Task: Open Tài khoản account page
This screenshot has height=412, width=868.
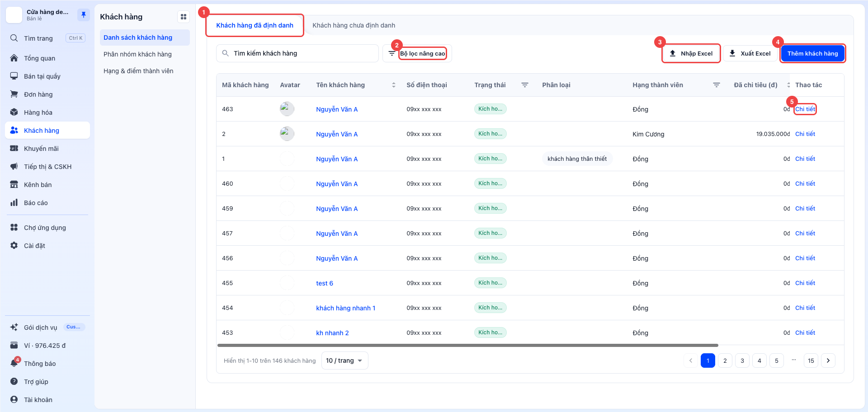Action: point(47,400)
